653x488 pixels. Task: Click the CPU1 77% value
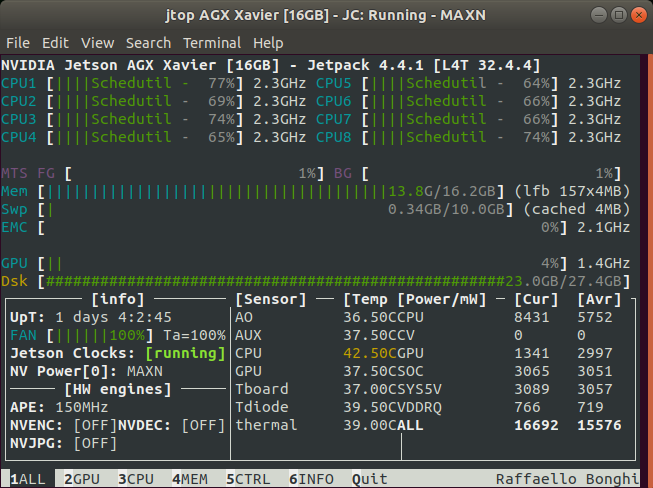click(x=222, y=83)
